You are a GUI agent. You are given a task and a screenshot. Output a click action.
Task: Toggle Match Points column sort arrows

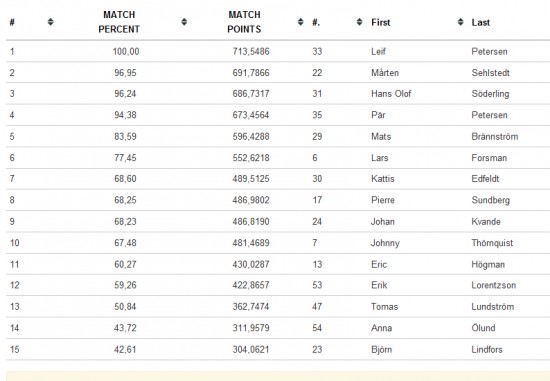click(x=301, y=22)
